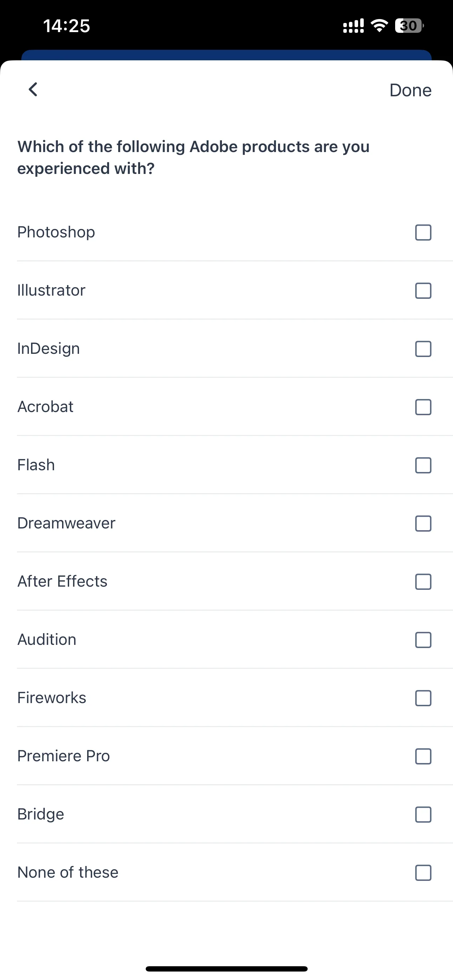Enable the Premiere Pro checkbox
The image size is (453, 980).
point(423,756)
